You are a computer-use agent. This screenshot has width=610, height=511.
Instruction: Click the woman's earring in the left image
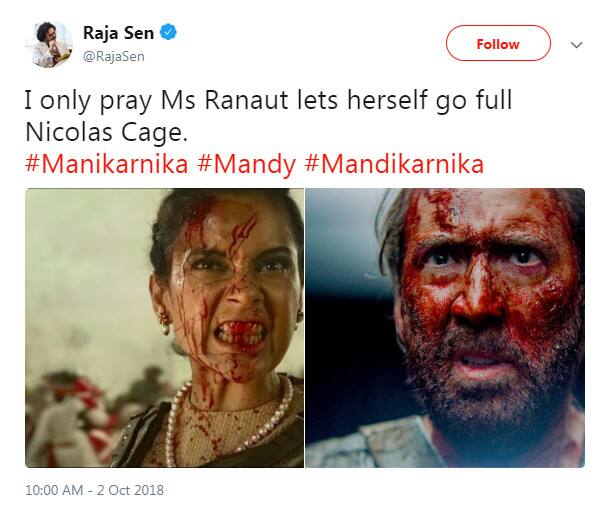click(162, 320)
